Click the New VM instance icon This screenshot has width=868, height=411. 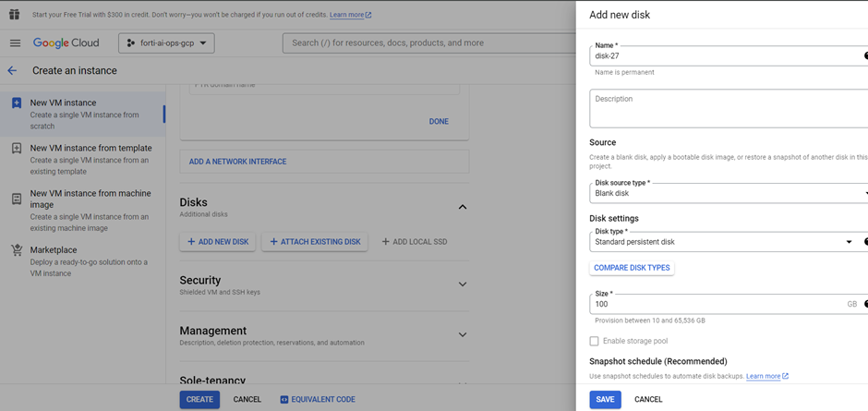[17, 103]
